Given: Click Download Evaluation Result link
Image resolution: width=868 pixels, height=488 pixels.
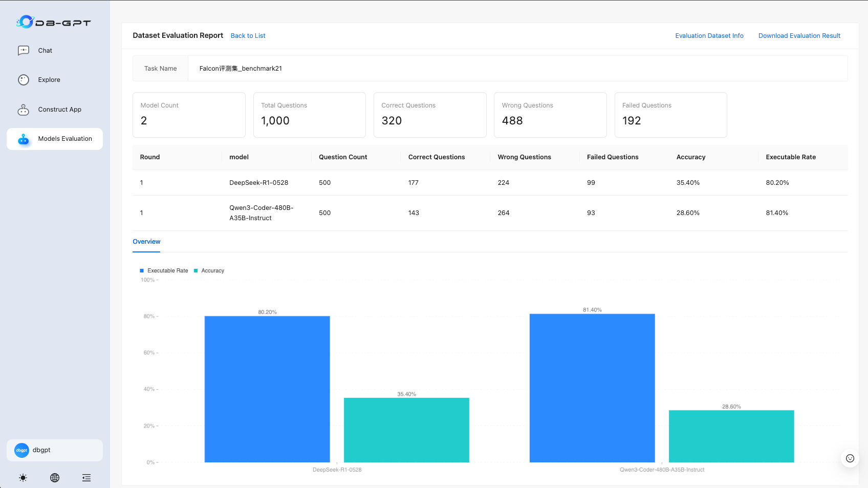Looking at the screenshot, I should pos(799,36).
